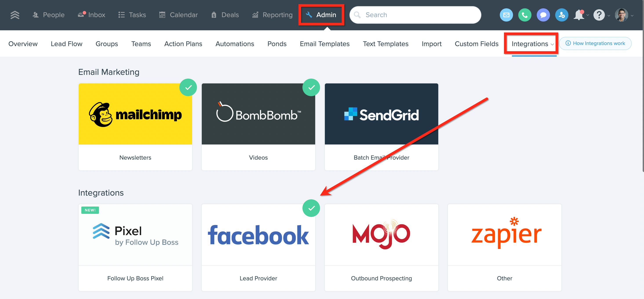Expand the notifications dropdown arrow
The width and height of the screenshot is (644, 299).
588,15
